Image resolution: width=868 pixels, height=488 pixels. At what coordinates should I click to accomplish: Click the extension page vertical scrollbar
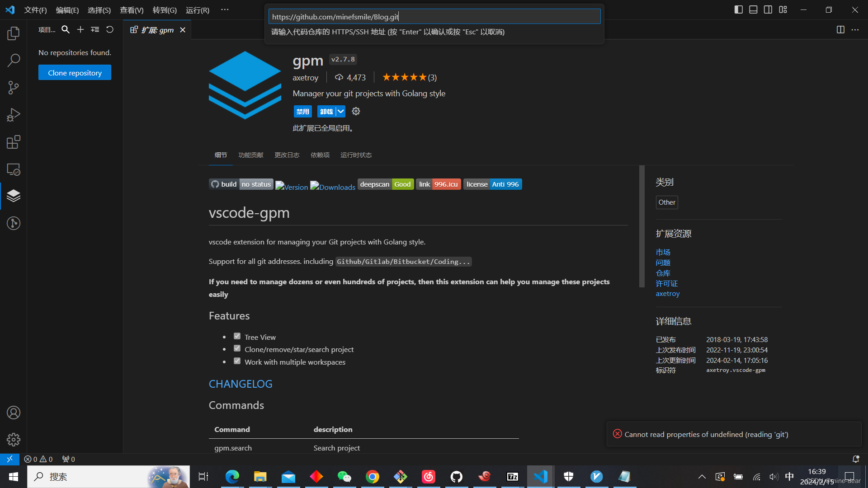[x=642, y=226]
